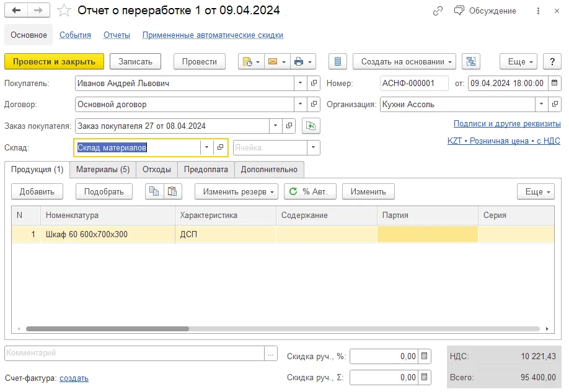The image size is (569, 392).
Task: Click the horizontal scrollbar under the table
Action: 107,329
